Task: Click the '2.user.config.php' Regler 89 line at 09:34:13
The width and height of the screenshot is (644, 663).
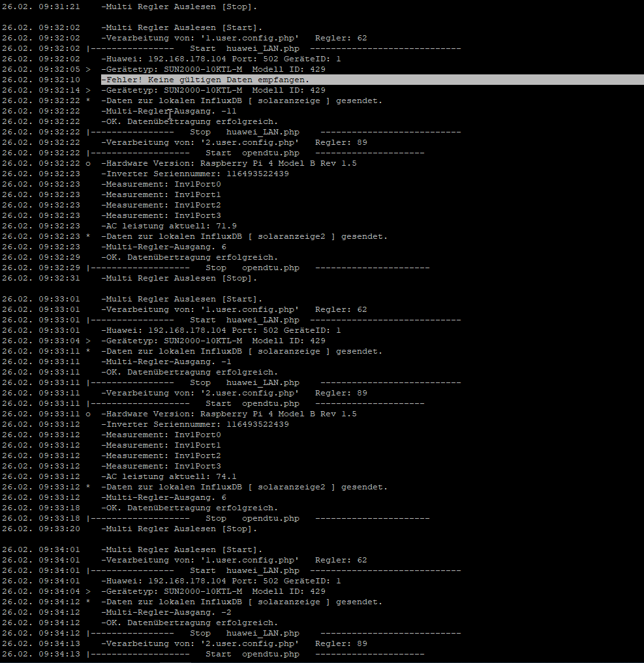Action: (x=234, y=643)
